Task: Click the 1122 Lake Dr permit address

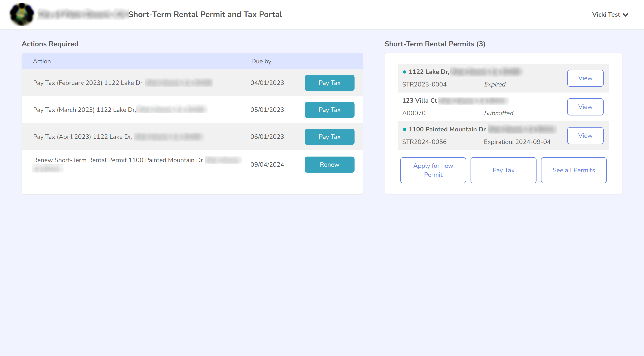Action: (429, 72)
